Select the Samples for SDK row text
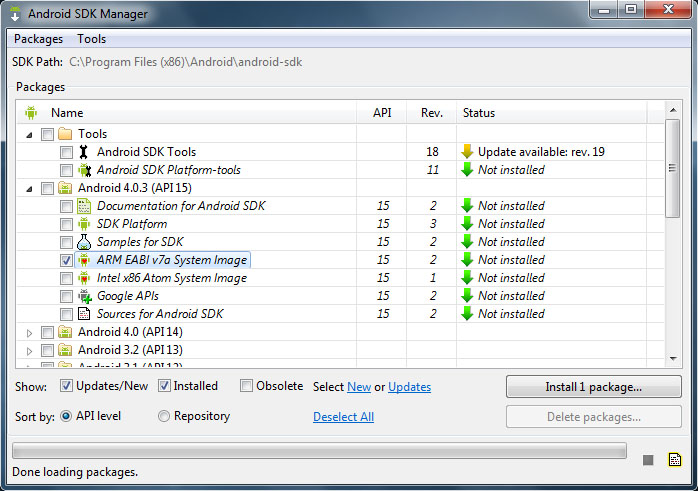The image size is (698, 491). click(140, 242)
